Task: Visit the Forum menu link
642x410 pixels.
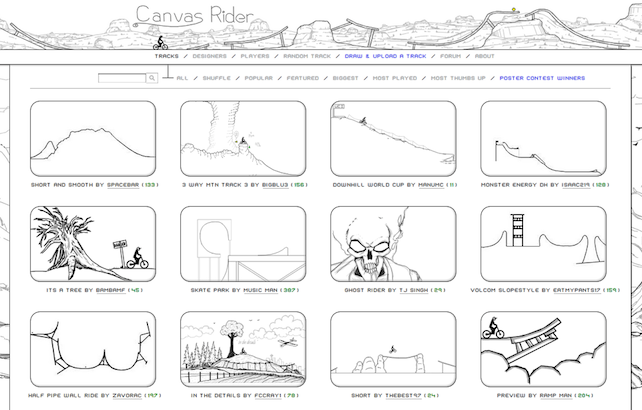Action: coord(453,56)
